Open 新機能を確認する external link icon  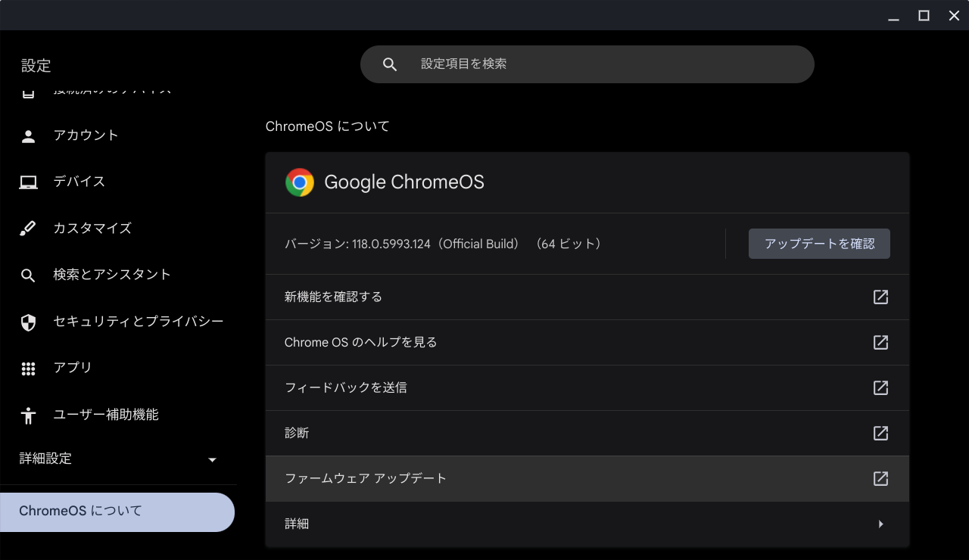[x=880, y=297]
